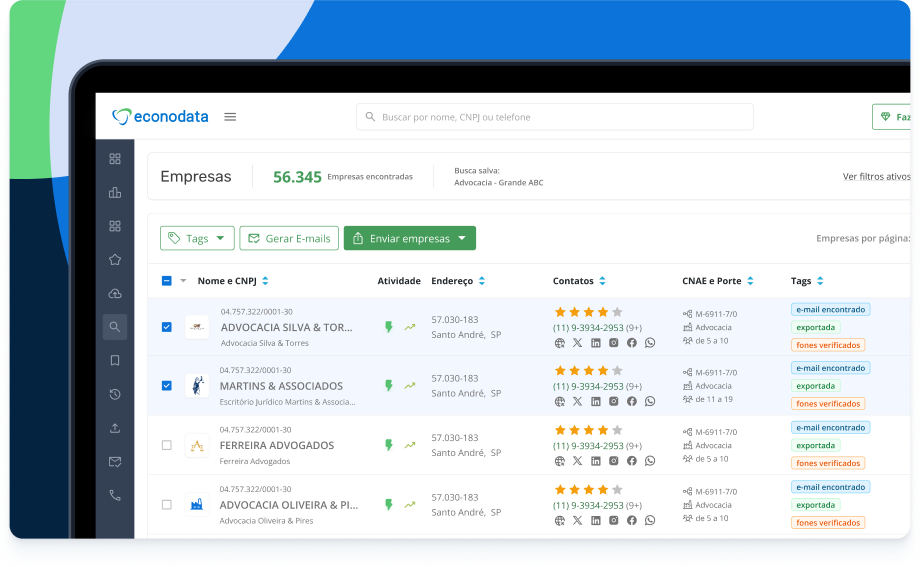The image size is (920, 567).
Task: Click the second grid icon in sidebar
Action: pos(115,226)
